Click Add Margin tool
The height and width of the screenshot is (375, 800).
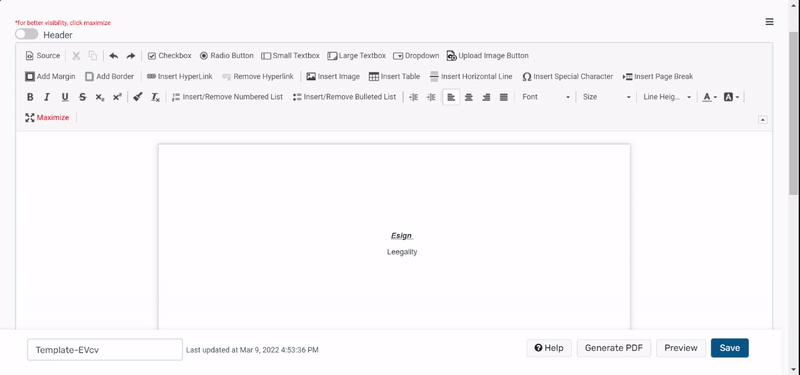pyautogui.click(x=51, y=77)
